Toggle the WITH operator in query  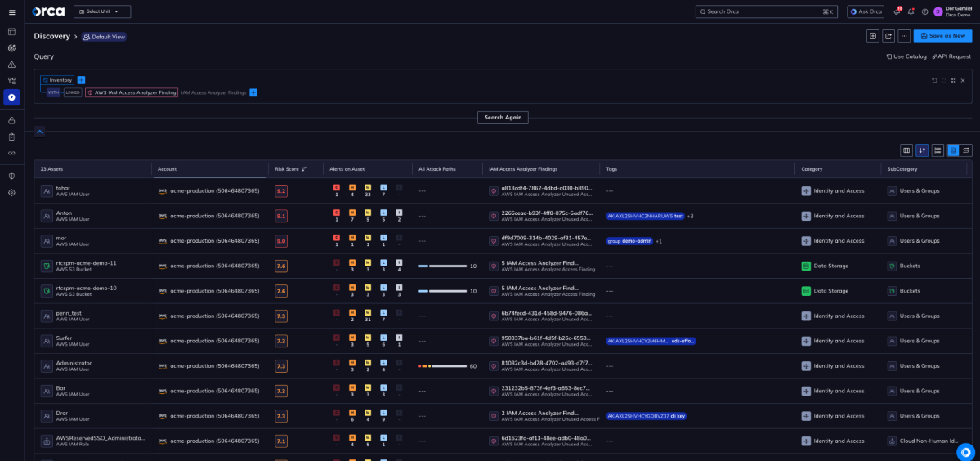pyautogui.click(x=54, y=92)
